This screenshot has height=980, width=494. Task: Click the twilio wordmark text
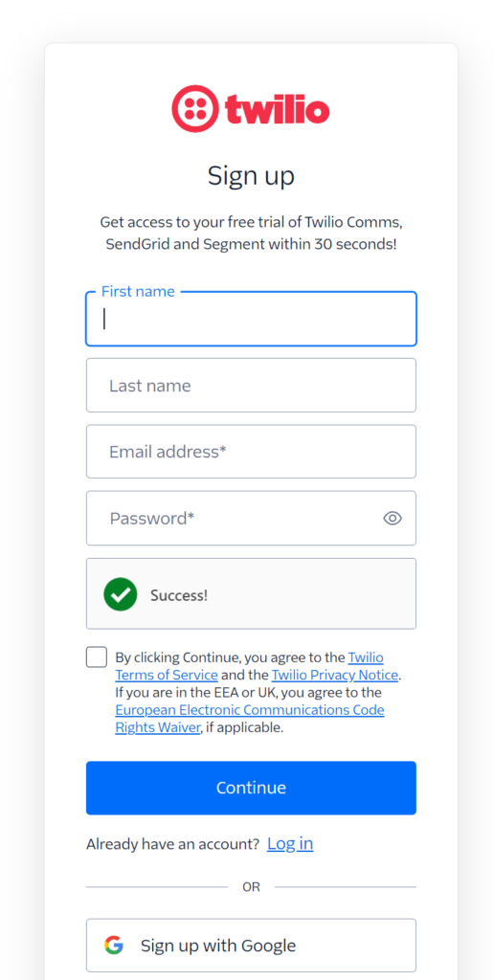pos(278,109)
